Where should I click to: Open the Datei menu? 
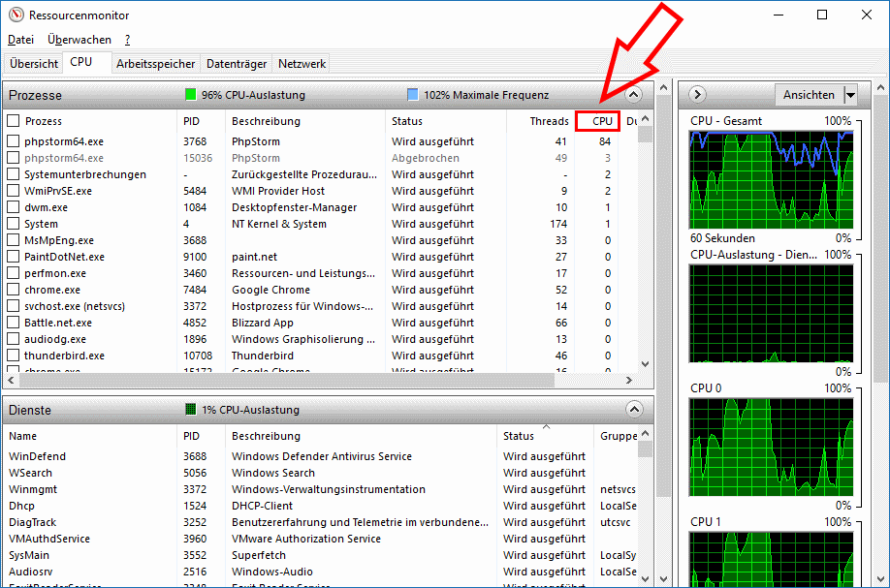20,40
